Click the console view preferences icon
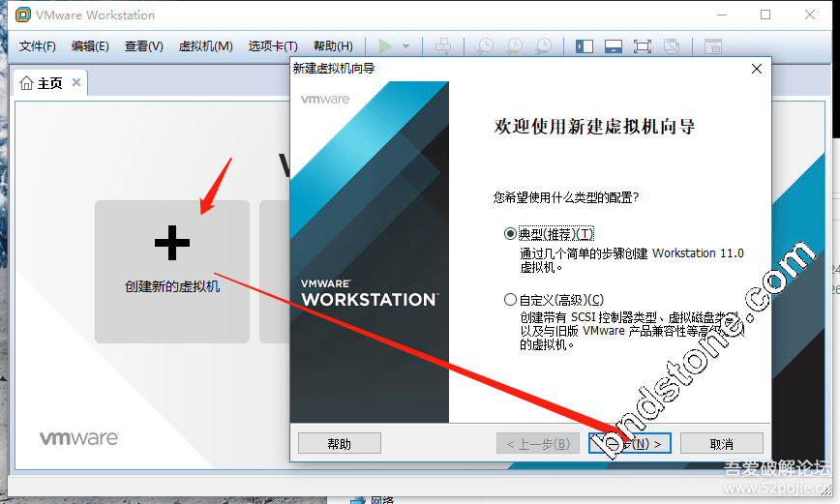 [713, 46]
